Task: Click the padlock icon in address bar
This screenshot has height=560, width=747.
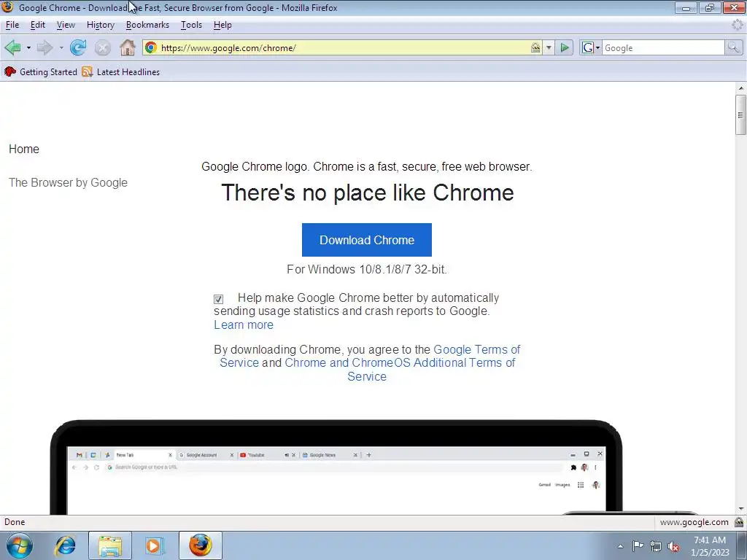Action: 535,47
